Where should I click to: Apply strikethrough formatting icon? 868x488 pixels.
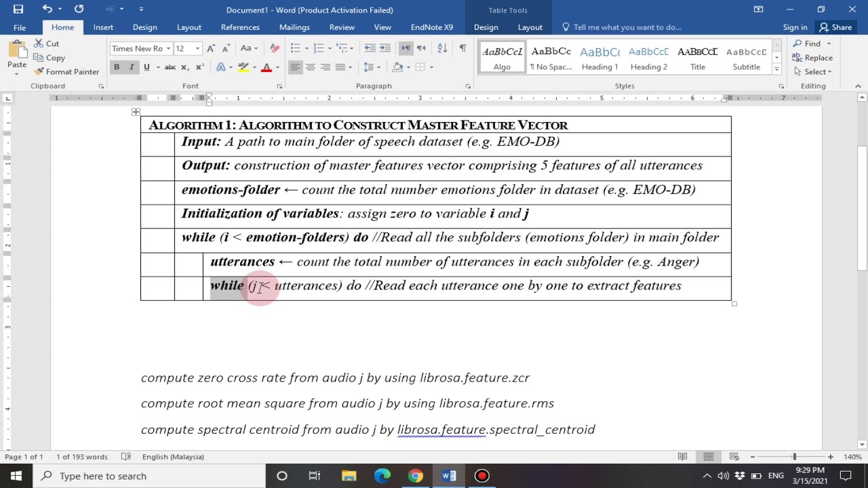tap(170, 67)
